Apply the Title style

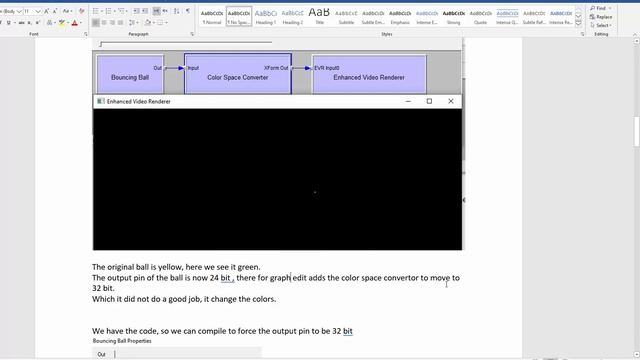(319, 17)
